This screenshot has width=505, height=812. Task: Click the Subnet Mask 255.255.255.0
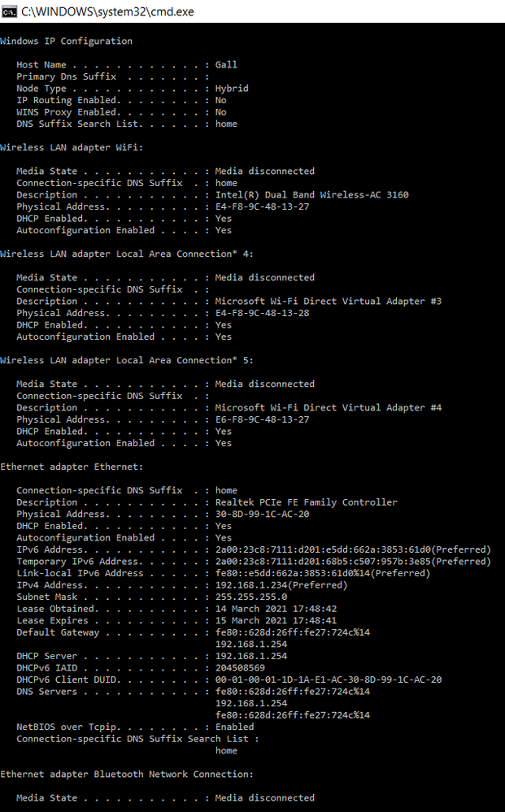point(250,597)
